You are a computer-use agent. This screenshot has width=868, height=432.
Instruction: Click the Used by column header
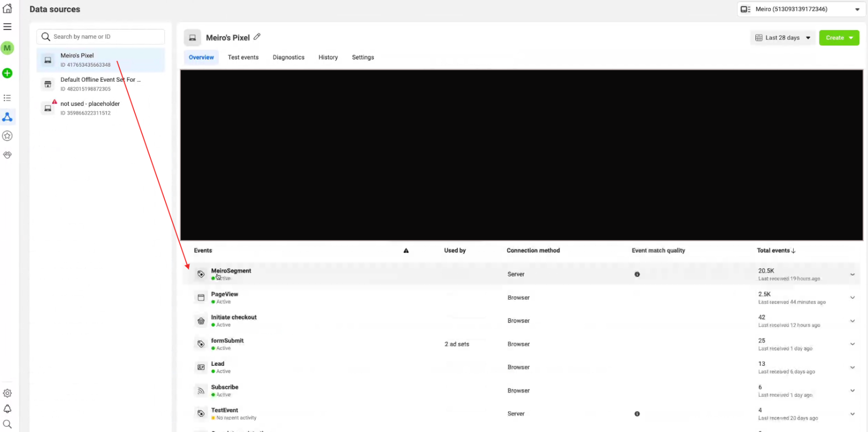pyautogui.click(x=455, y=251)
